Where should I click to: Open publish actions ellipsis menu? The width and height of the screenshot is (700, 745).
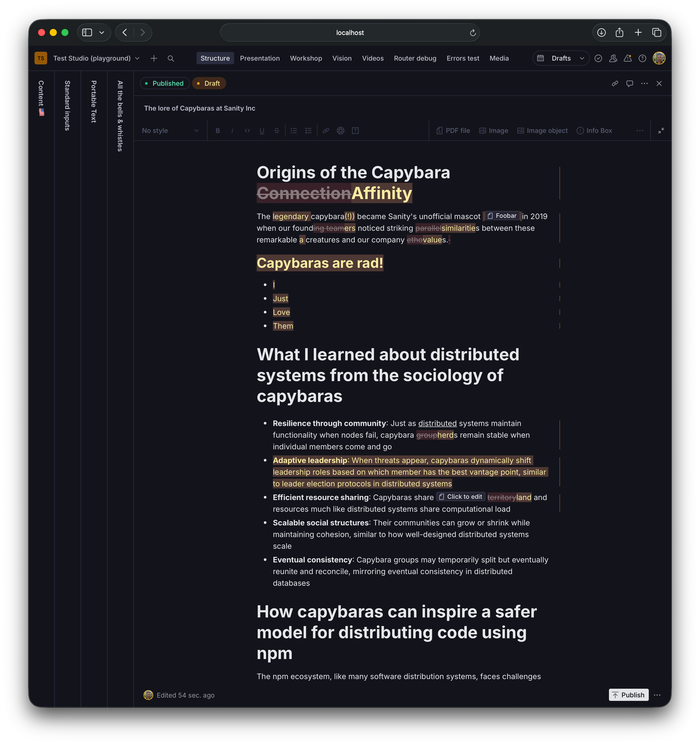point(657,695)
